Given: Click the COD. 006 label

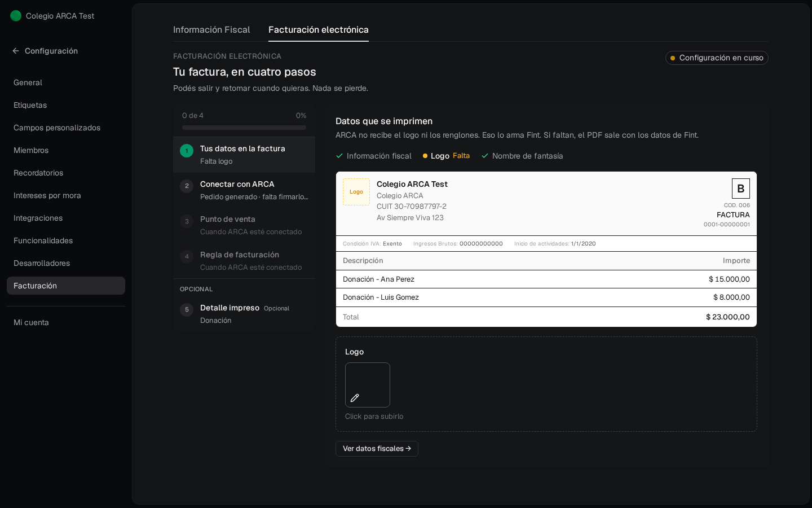Looking at the screenshot, I should (x=737, y=205).
